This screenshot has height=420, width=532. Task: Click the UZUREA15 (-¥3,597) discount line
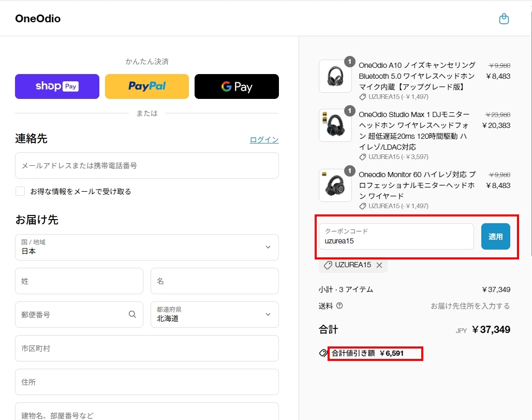(398, 157)
